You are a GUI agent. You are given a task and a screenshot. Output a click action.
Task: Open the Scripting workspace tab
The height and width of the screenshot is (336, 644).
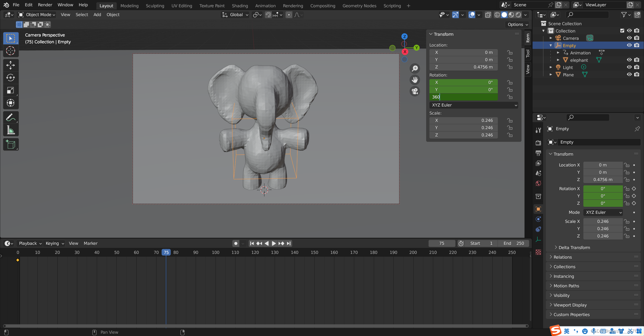click(392, 6)
